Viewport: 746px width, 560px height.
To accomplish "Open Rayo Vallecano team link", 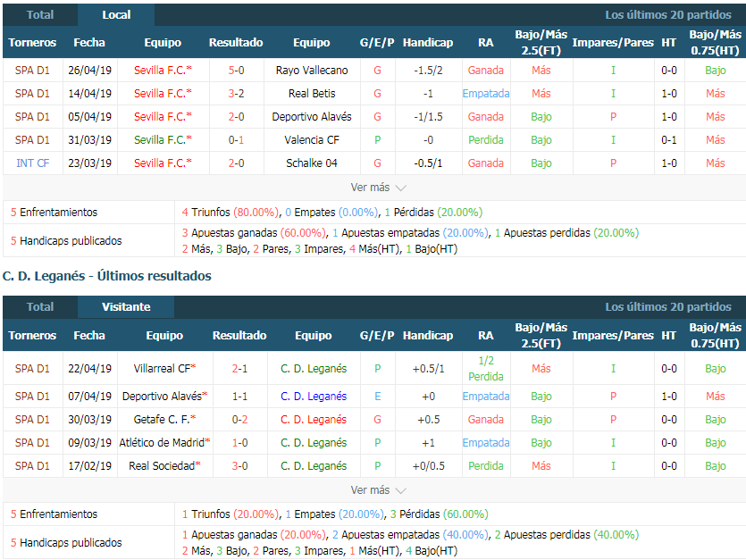I will [x=312, y=71].
